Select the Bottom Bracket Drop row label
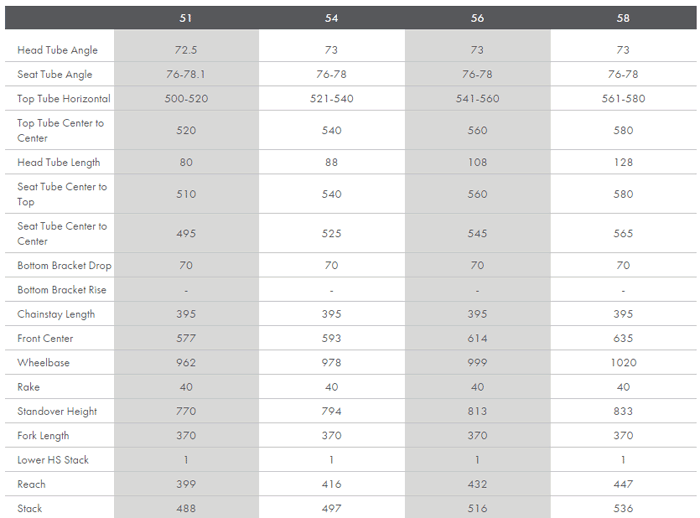 tap(64, 266)
